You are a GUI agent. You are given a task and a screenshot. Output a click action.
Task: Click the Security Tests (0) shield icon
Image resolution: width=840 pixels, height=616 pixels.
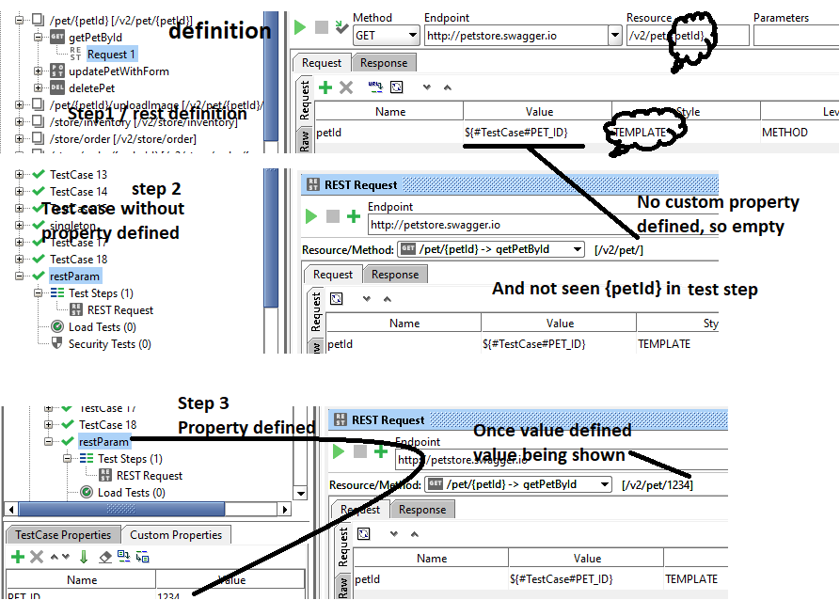tap(56, 343)
